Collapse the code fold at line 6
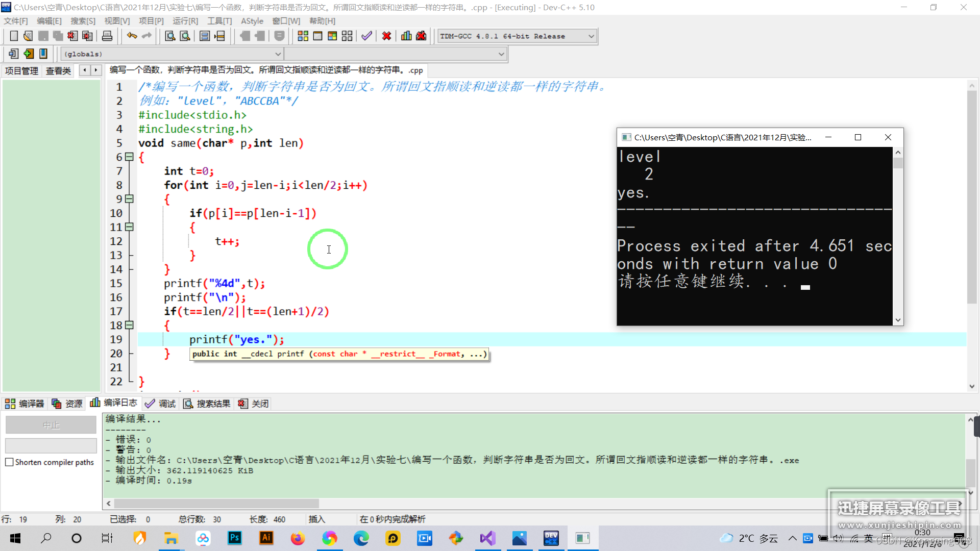Screen dimensions: 980x551 point(130,157)
